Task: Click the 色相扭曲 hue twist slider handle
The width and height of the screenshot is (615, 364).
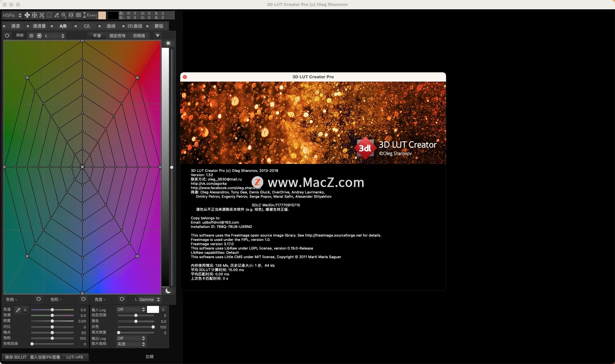Action: click(x=32, y=344)
